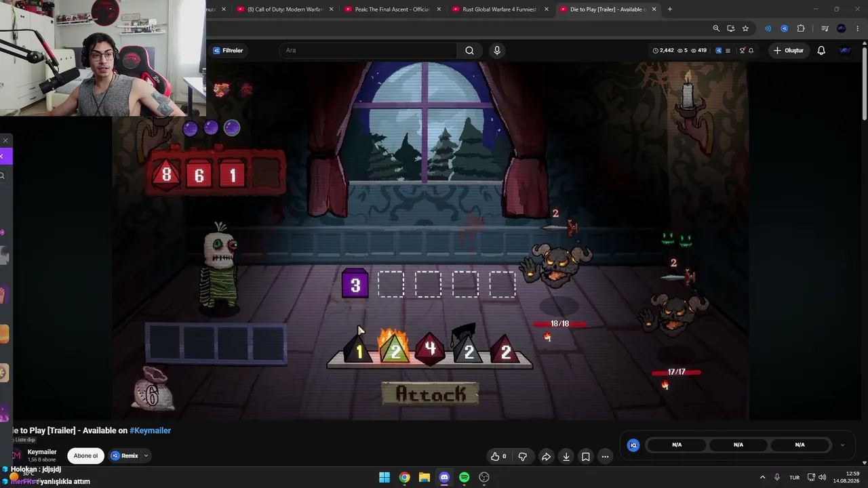This screenshot has width=868, height=488.
Task: Show hidden system tray icons chevron
Action: [x=762, y=477]
